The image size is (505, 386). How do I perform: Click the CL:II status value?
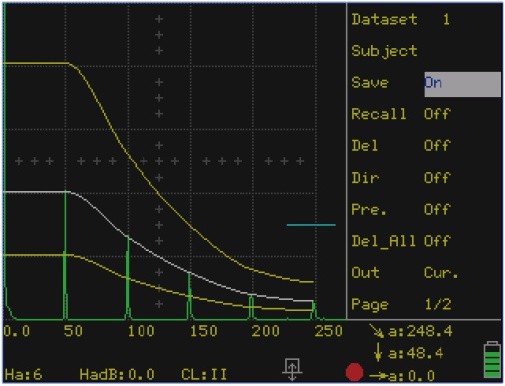204,375
